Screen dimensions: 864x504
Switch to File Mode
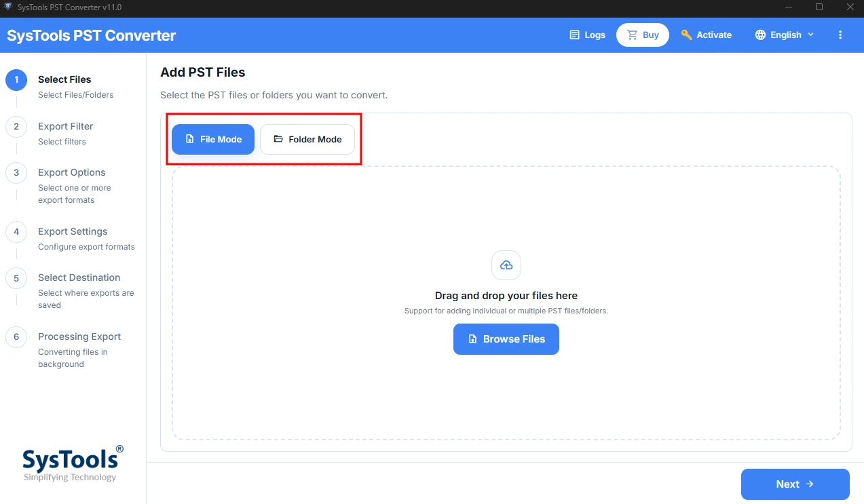pyautogui.click(x=213, y=139)
